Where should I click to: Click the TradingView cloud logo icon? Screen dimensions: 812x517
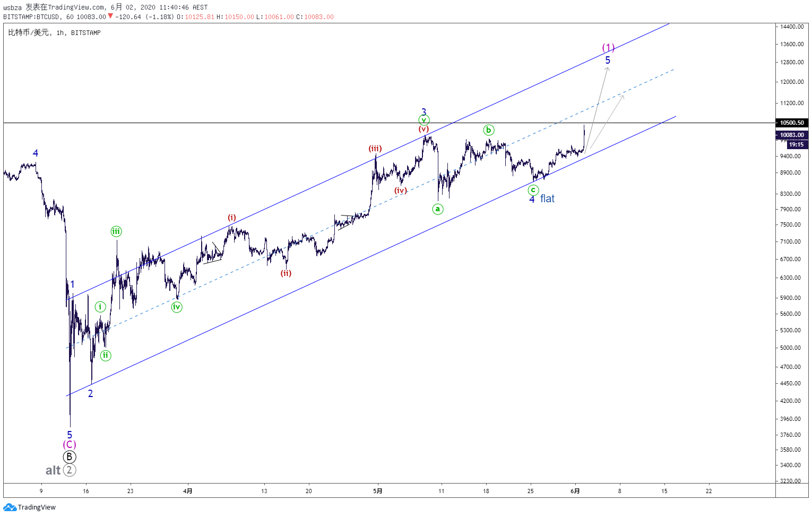coord(10,507)
